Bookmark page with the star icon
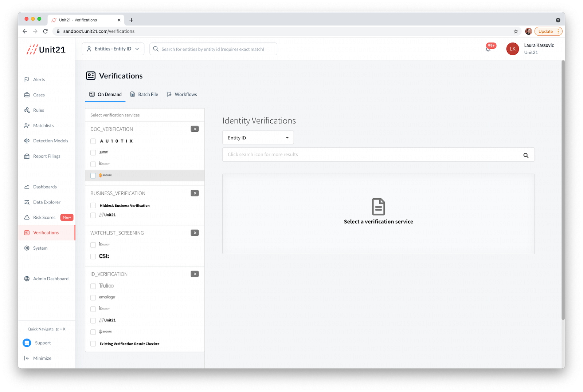 516,31
